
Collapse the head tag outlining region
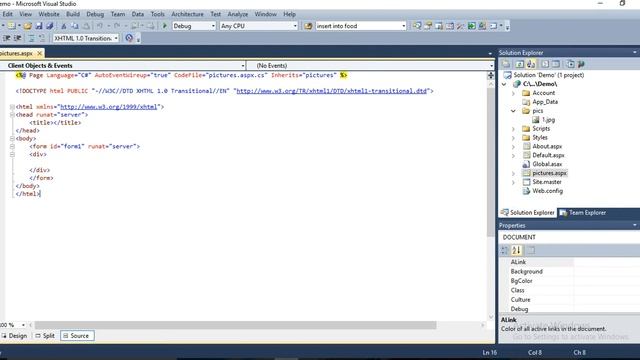[12, 115]
